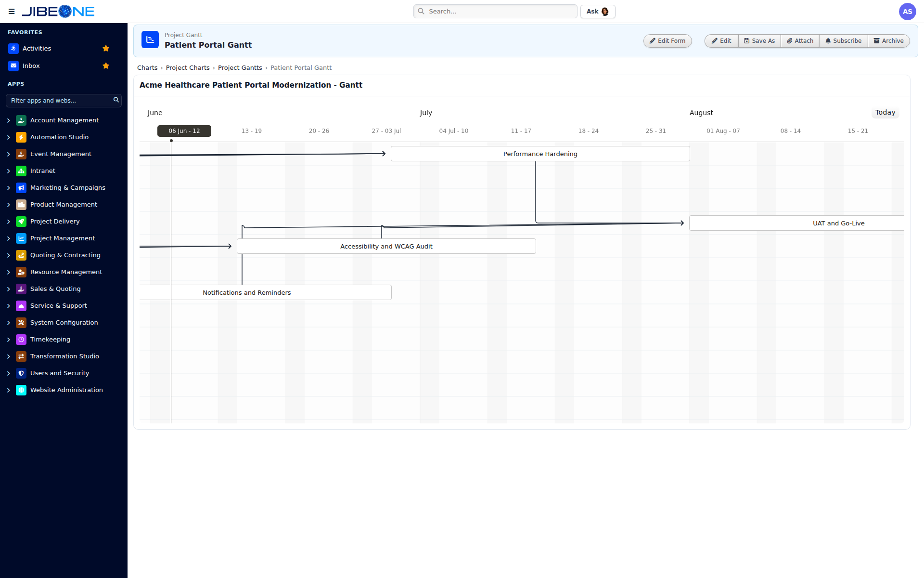Screen dimensions: 924x578
Task: Open the Website Administration app entry
Action: (66, 390)
